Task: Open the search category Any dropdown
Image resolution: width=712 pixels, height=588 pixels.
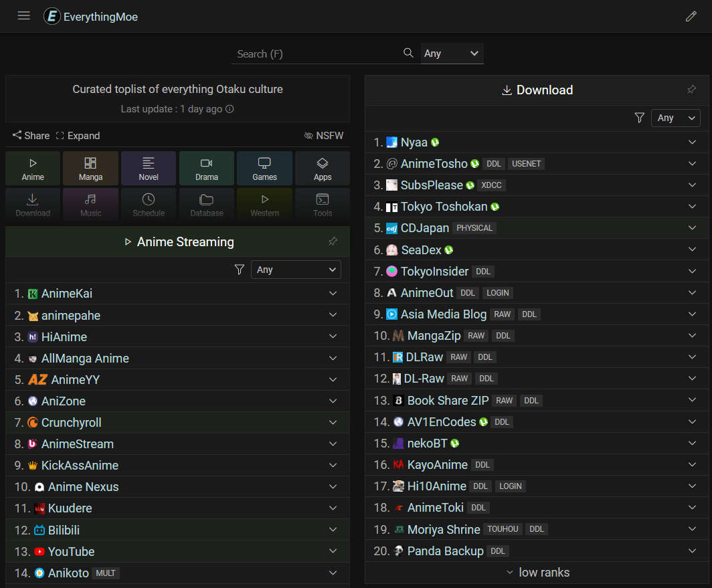Action: click(x=452, y=54)
